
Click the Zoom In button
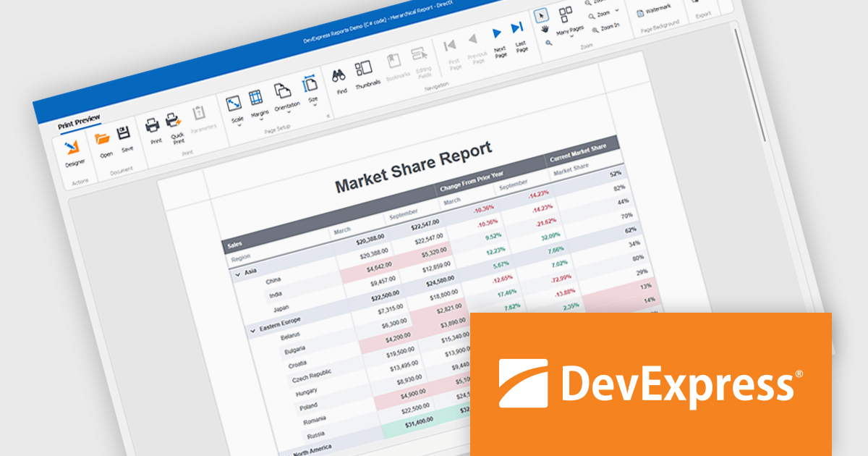(605, 29)
